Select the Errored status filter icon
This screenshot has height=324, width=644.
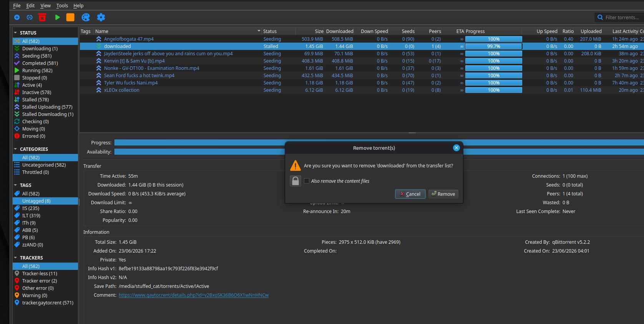point(17,136)
